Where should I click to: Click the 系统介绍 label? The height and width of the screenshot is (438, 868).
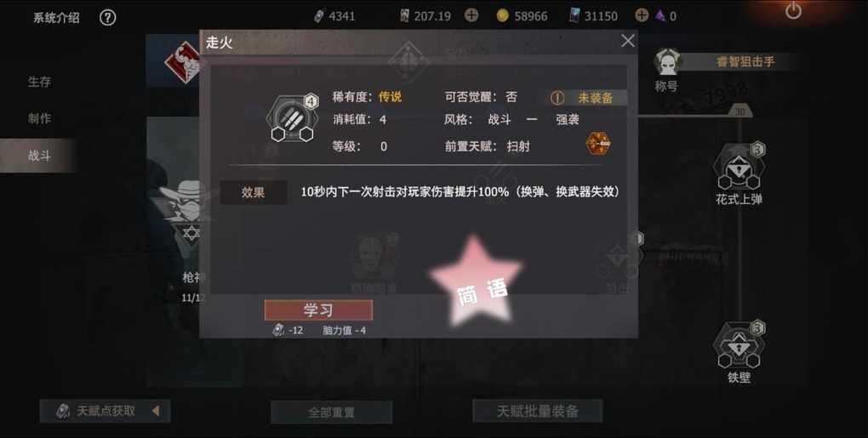pos(56,18)
